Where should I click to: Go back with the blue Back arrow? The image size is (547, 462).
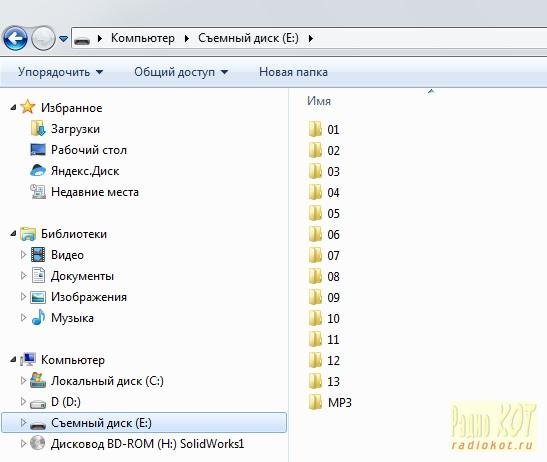tap(15, 38)
